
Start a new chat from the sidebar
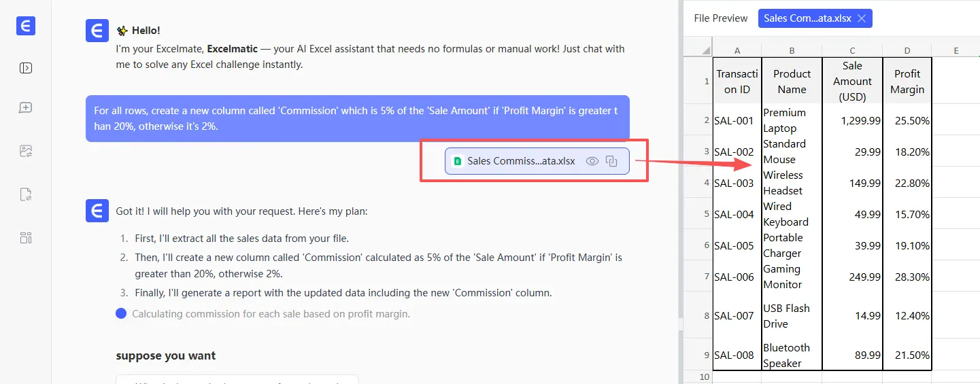coord(26,108)
